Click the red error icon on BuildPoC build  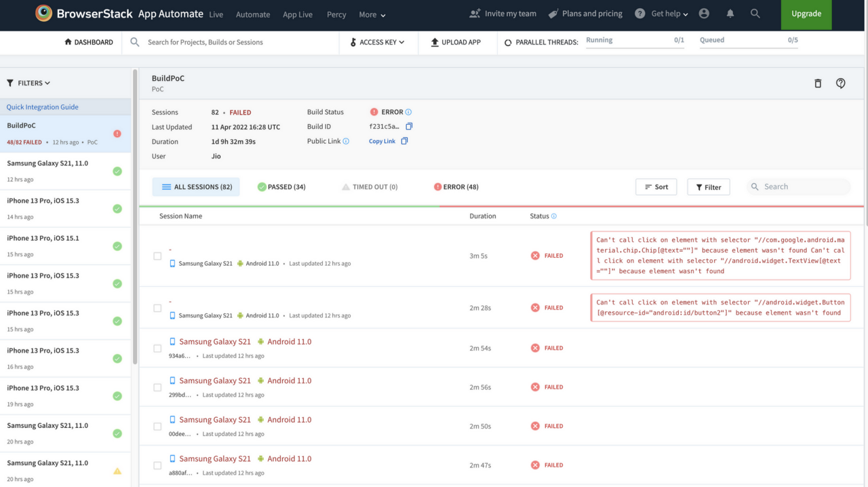point(117,134)
